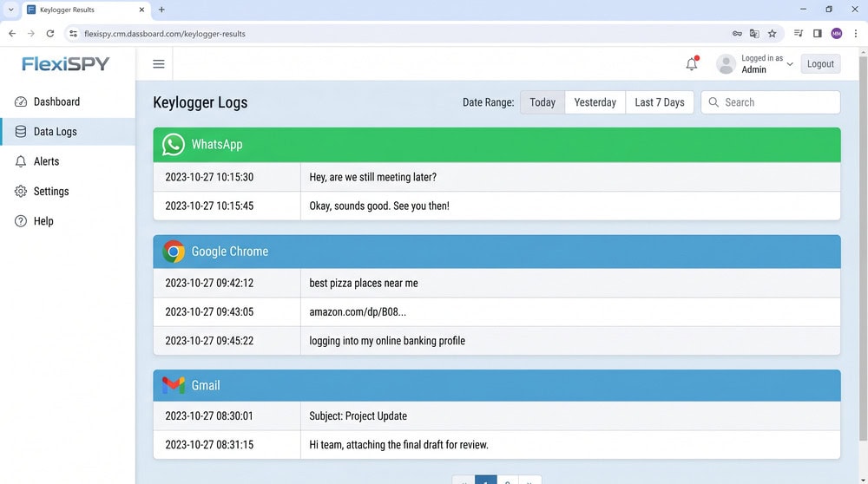This screenshot has height=484, width=868.
Task: Open the media controls icon in the browser toolbar
Action: (x=799, y=34)
